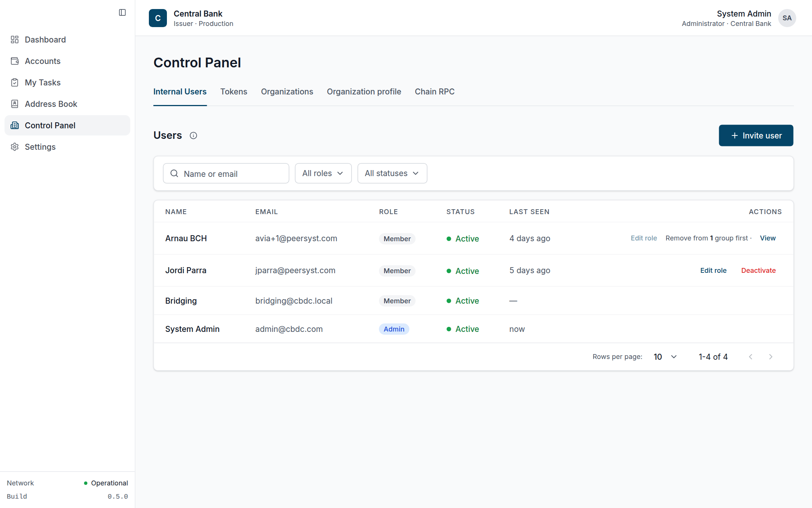Open the Organization profile tab
Viewport: 812px width, 508px height.
[364, 91]
